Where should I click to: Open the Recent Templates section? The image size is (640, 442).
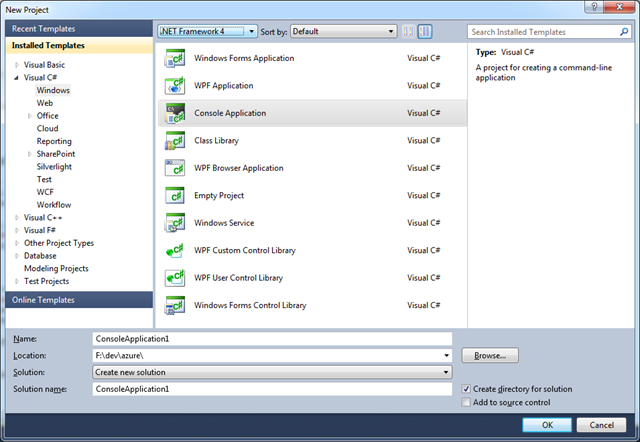coord(43,29)
